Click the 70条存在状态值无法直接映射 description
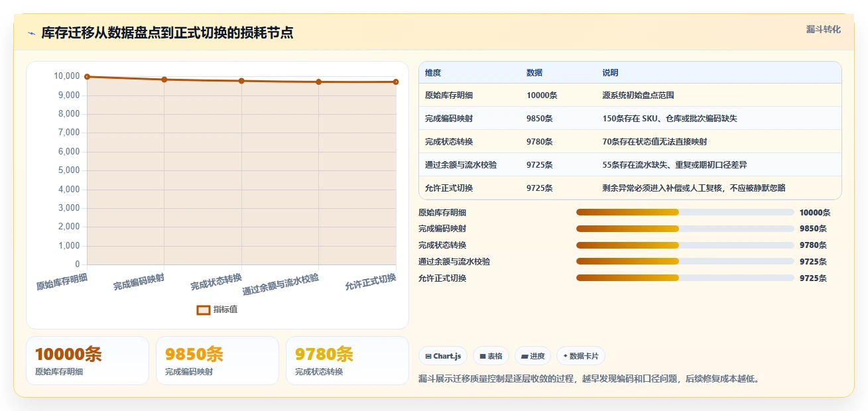Viewport: 868px width, 411px height. (x=654, y=142)
